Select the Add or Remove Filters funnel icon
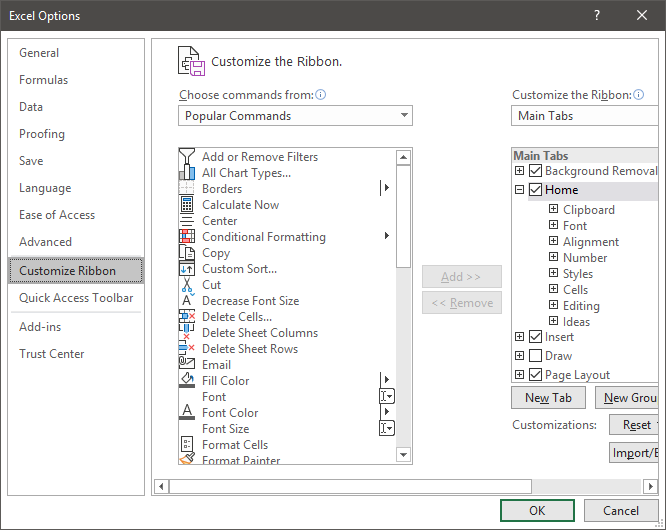 (187, 157)
